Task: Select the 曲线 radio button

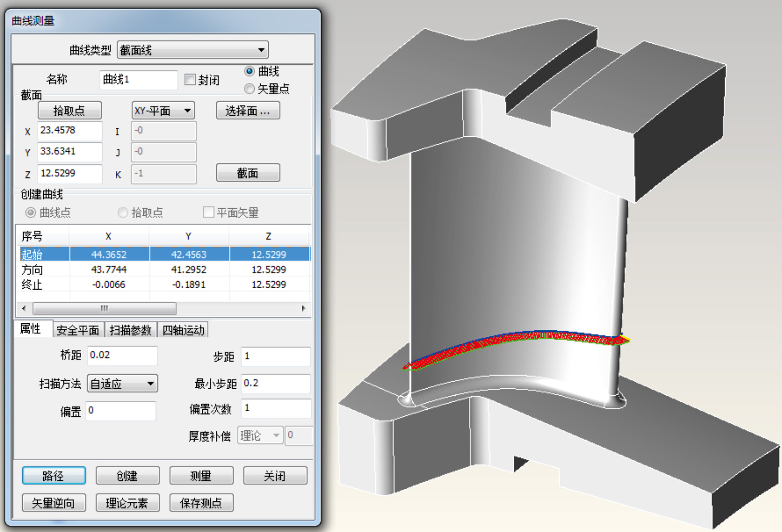Action: tap(249, 71)
